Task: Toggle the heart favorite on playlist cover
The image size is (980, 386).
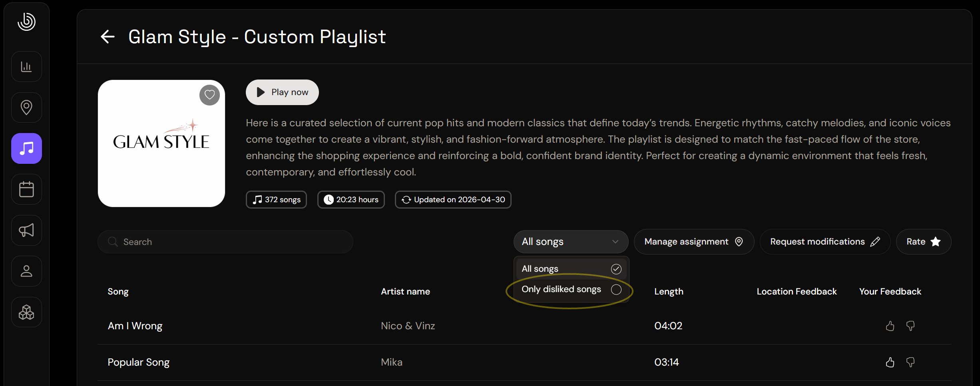Action: coord(210,95)
